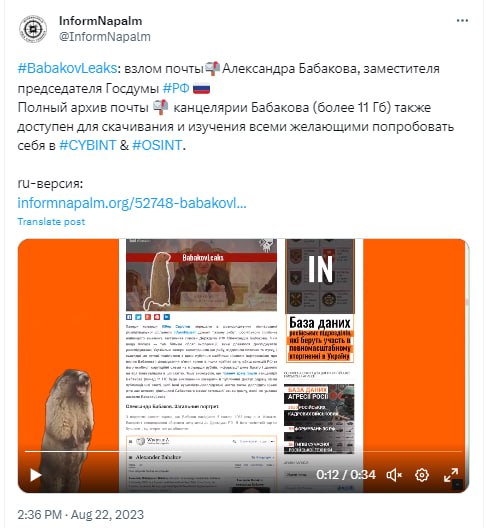Click the video progress bar
This screenshot has width=486, height=528.
243,451
